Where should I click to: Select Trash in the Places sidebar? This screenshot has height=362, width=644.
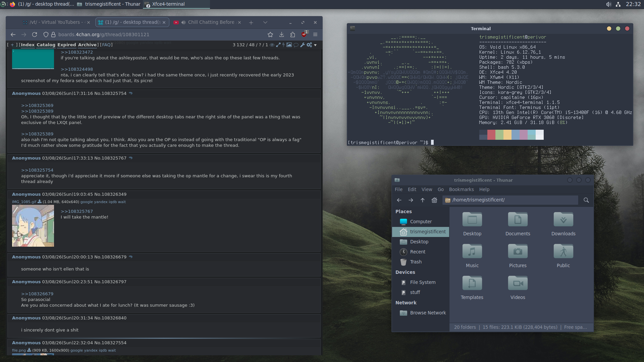tap(416, 262)
